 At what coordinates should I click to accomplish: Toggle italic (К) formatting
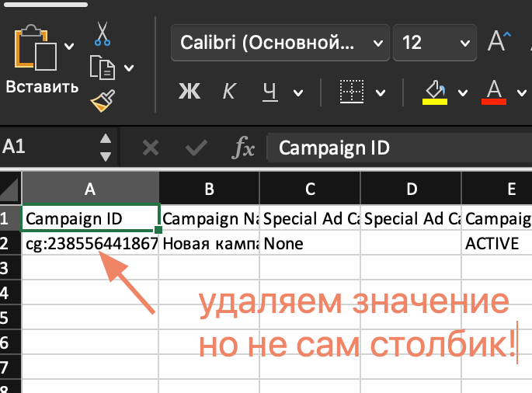[x=229, y=92]
